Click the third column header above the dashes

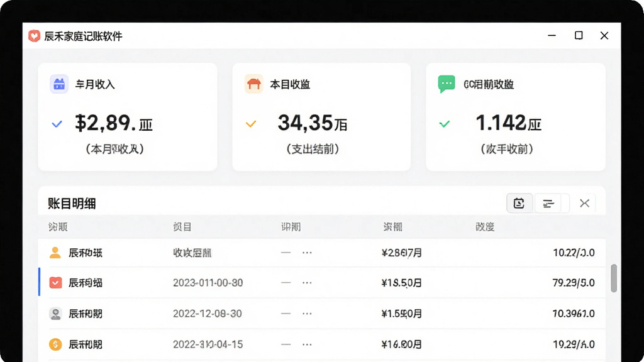pyautogui.click(x=291, y=227)
